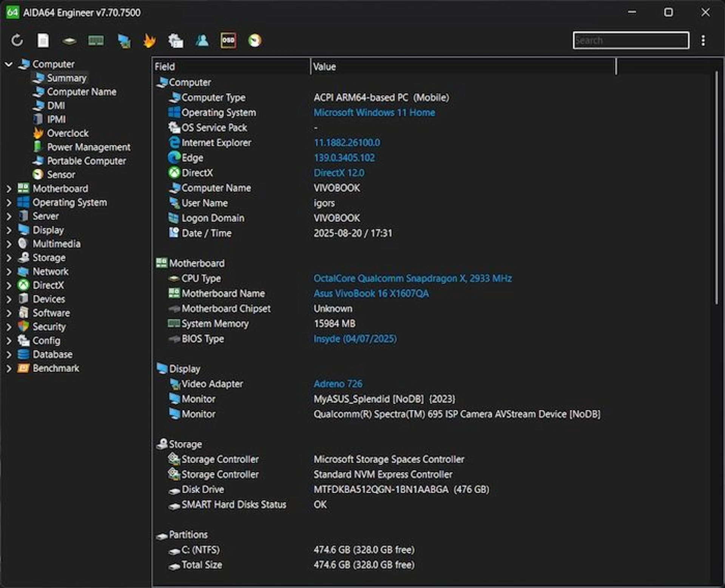Select the Devices sidebar category
The width and height of the screenshot is (725, 588).
click(49, 299)
